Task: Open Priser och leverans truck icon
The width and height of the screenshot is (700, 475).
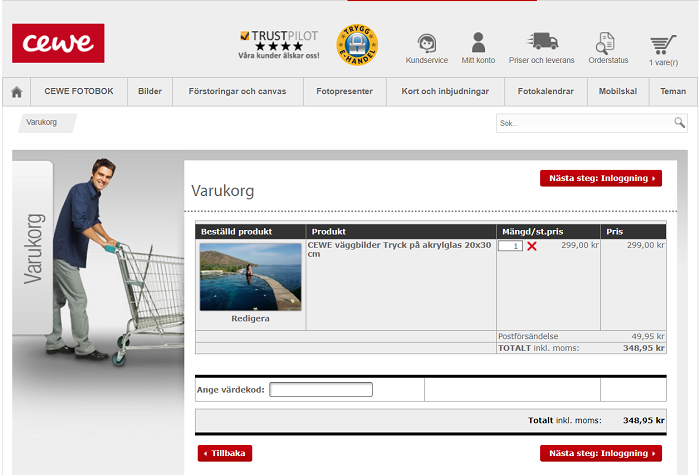Action: (x=543, y=42)
